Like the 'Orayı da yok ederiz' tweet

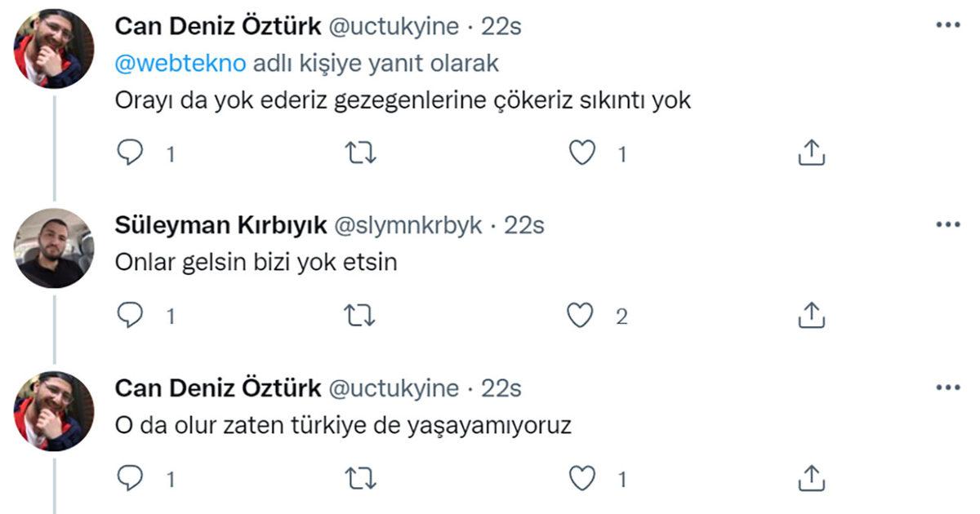coord(581,153)
